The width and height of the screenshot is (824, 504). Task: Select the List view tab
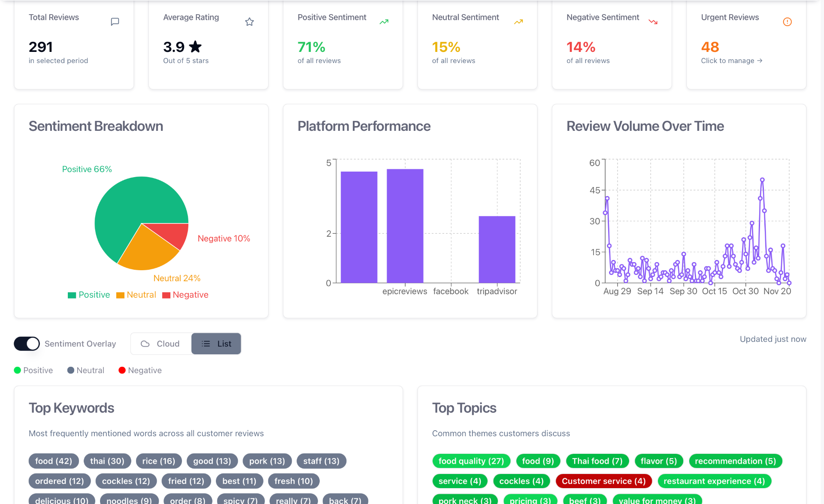pos(216,344)
